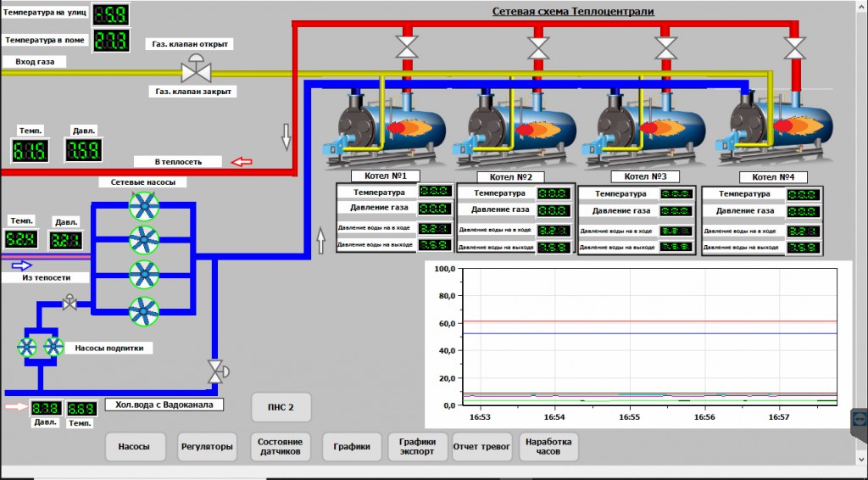Open the Регуляторы screen

coord(207,447)
